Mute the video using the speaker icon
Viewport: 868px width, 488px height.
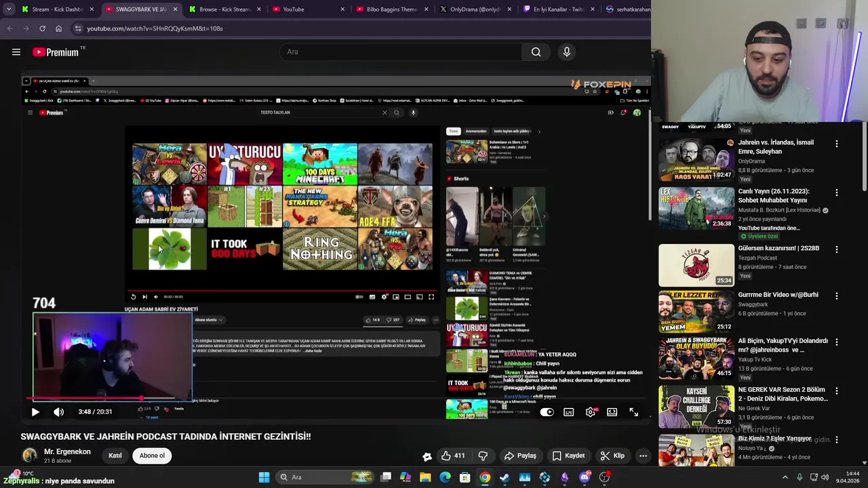[x=59, y=411]
